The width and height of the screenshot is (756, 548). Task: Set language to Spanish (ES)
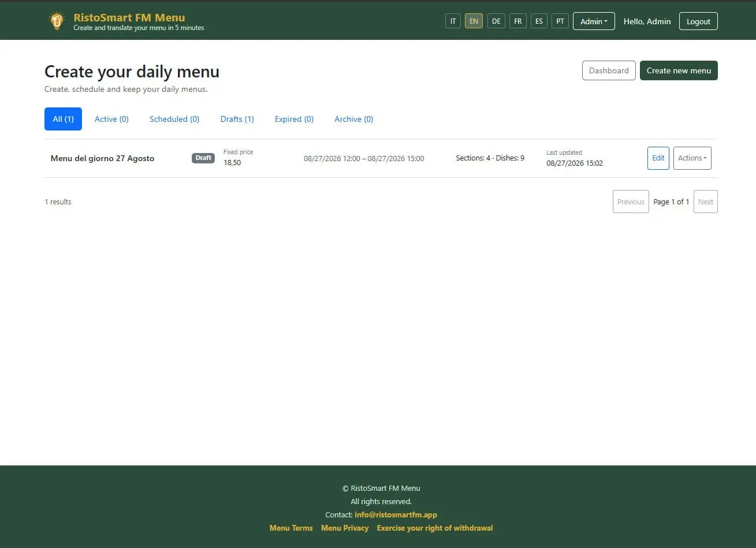pos(539,21)
